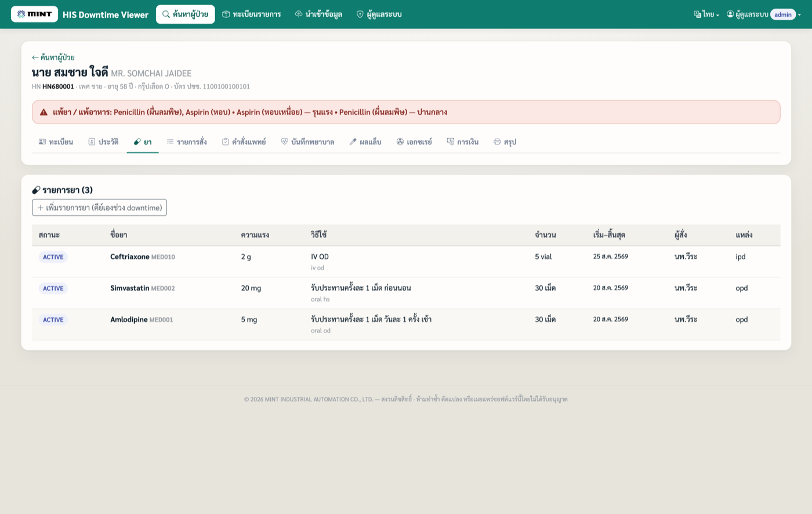The image size is (812, 514).
Task: Click the ← ค้นหาผู้ป่วย back link
Action: 53,57
